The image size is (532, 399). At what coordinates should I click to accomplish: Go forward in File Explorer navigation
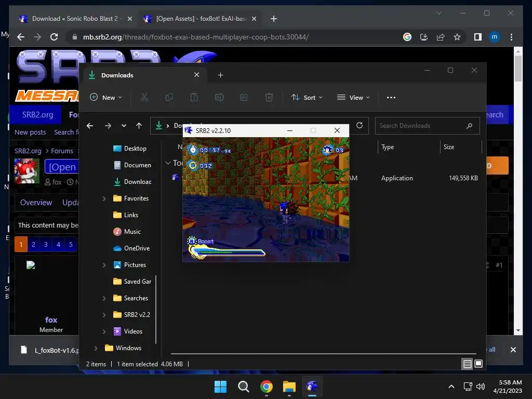click(108, 126)
